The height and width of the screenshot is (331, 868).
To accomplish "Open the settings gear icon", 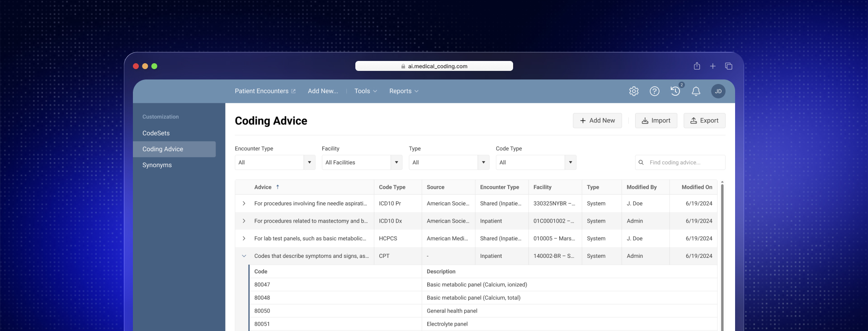I will [x=634, y=91].
